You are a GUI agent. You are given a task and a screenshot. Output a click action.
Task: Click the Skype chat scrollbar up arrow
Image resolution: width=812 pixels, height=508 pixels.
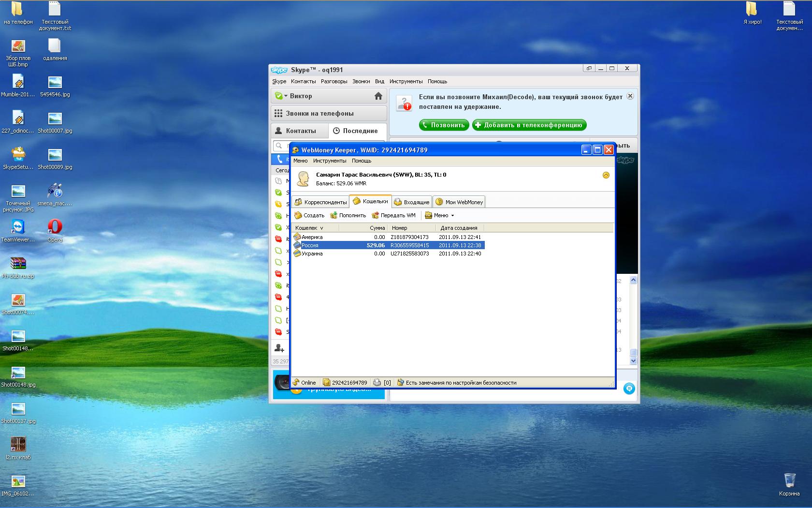click(634, 280)
